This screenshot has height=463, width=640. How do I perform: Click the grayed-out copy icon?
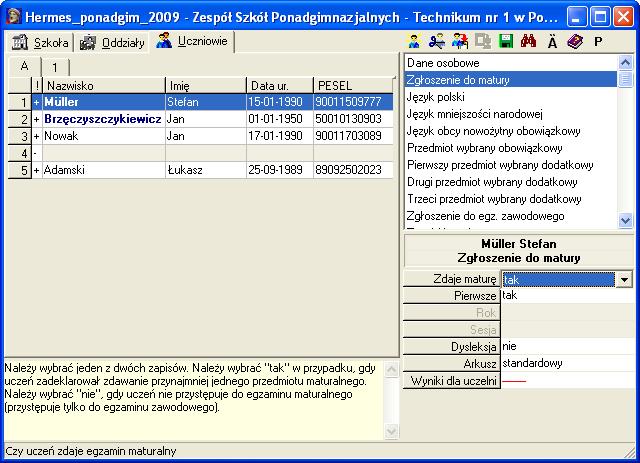483,42
